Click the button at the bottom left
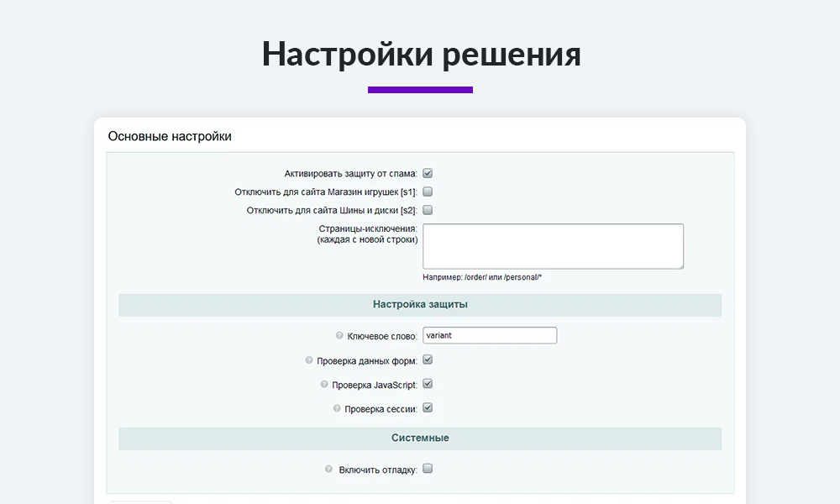Viewport: 840px width, 504px height. [139, 501]
